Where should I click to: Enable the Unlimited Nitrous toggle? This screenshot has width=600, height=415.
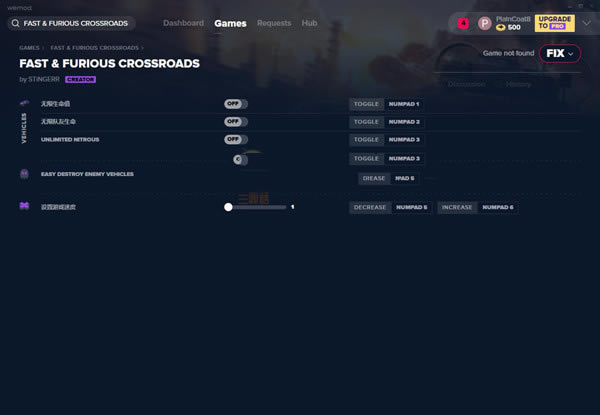[236, 140]
